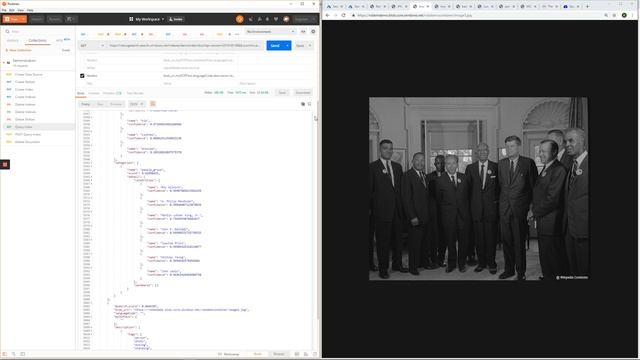Screen dimensions: 640x360
Task: Switch to the response Cookies tab
Action: (94, 93)
